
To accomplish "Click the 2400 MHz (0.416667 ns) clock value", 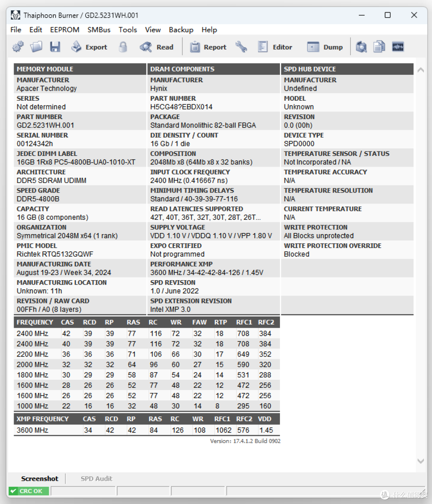I will [x=189, y=180].
